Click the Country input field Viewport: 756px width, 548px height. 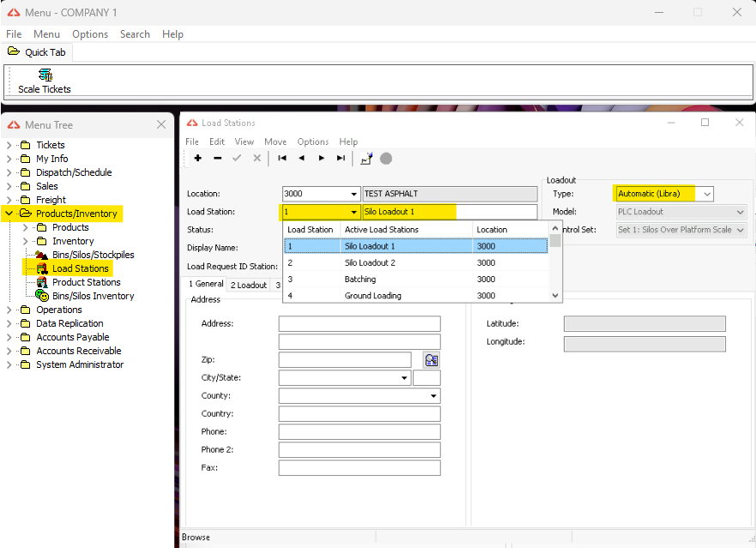[360, 413]
